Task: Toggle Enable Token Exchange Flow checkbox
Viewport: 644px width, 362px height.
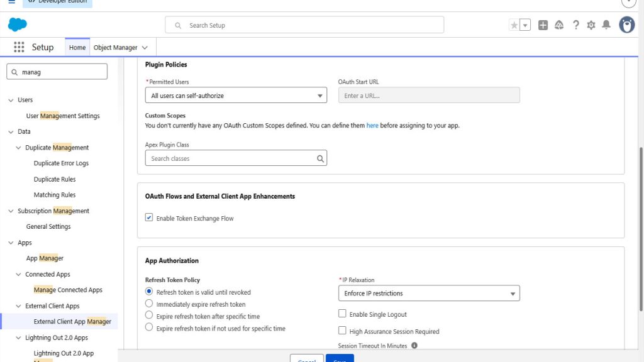Action: (148, 217)
